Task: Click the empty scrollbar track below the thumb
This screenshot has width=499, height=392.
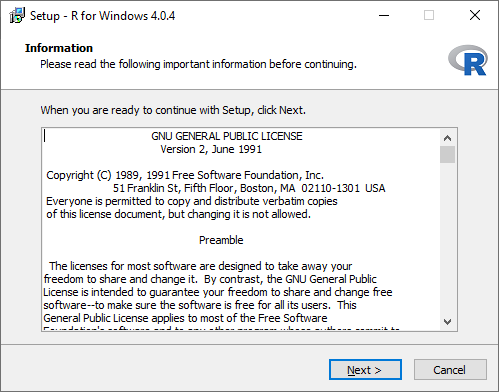Action: coord(447,238)
